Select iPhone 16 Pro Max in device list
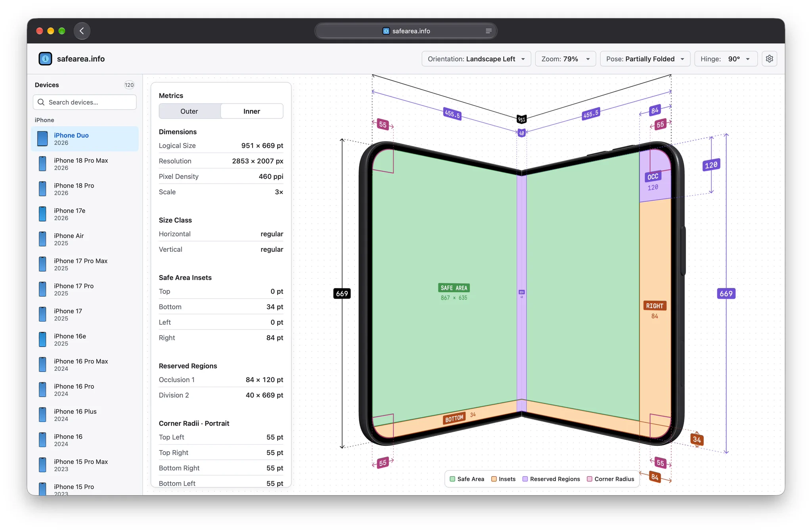 point(85,365)
